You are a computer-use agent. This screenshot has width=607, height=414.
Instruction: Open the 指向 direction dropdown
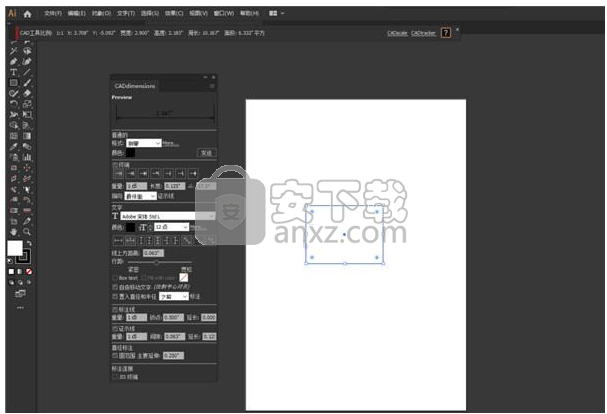click(x=140, y=196)
